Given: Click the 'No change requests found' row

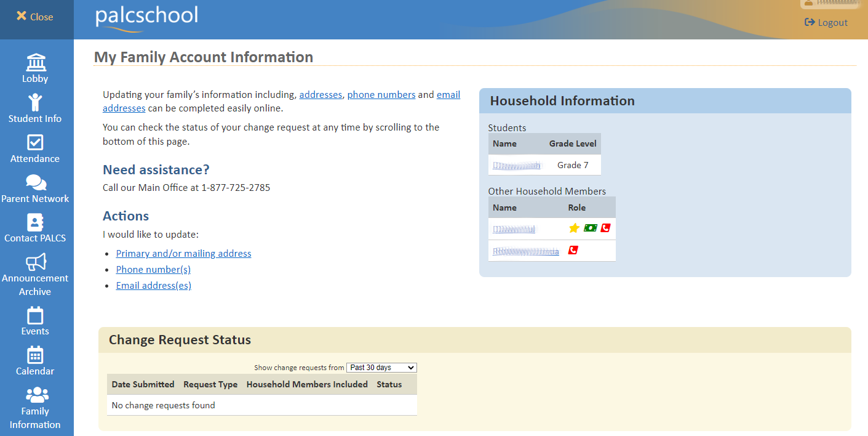Looking at the screenshot, I should 262,405.
